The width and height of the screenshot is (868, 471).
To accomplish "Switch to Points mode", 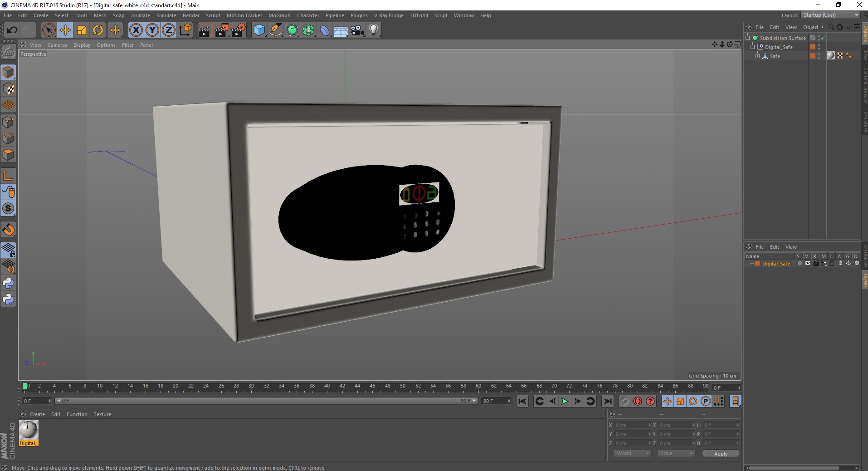I will coord(8,122).
